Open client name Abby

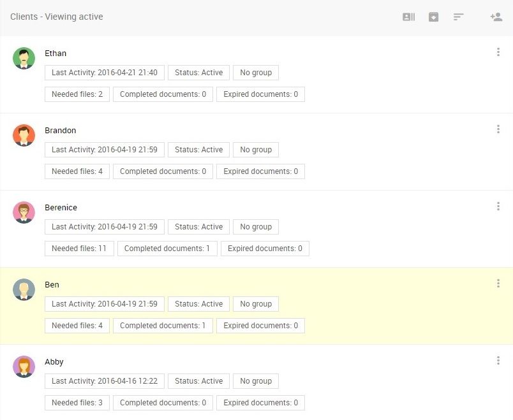coord(54,362)
